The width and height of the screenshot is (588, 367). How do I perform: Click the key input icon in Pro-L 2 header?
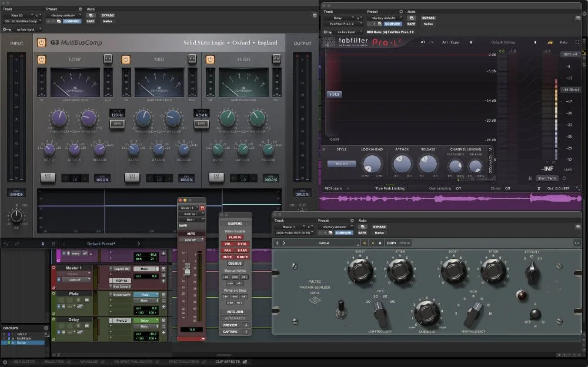(x=328, y=32)
